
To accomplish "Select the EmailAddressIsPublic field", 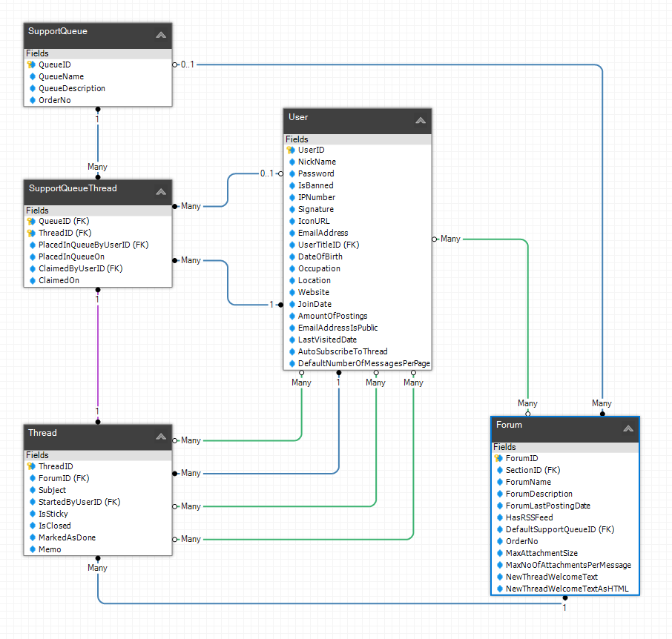I will coord(358,328).
